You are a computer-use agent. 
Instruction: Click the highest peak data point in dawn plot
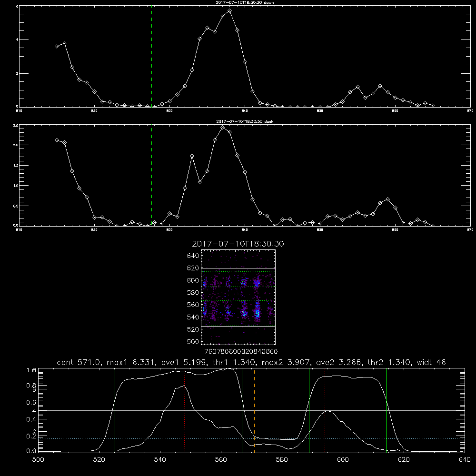230,10
